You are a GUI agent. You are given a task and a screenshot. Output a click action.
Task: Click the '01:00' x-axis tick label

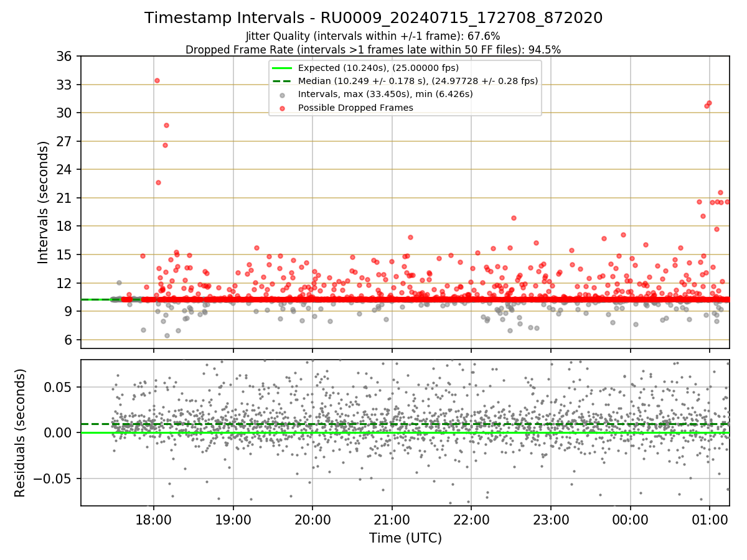click(710, 520)
